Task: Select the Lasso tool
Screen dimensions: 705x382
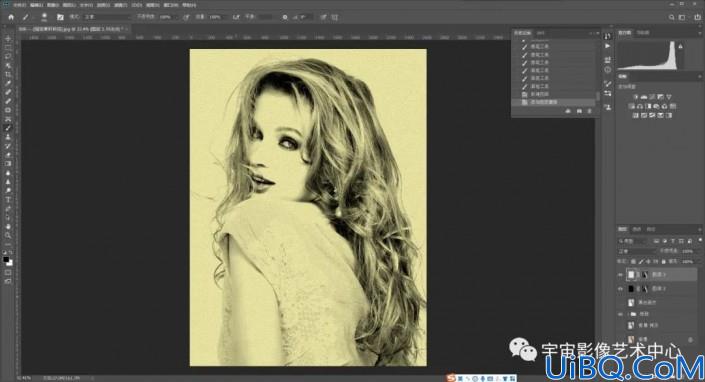Action: (x=8, y=57)
